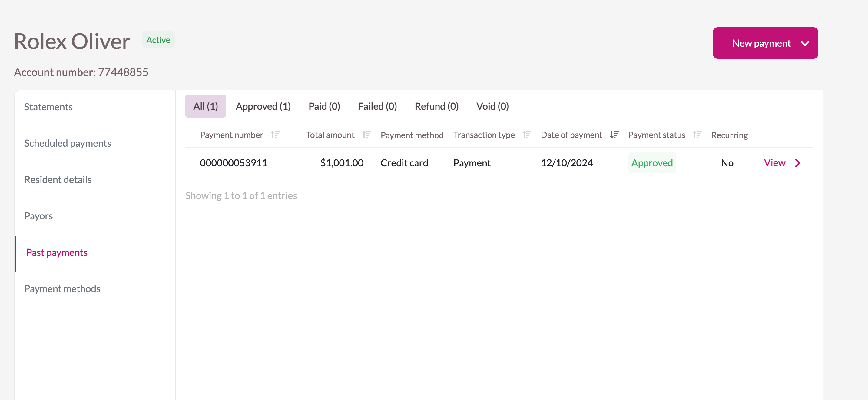Sort by Transaction type icon

tap(527, 135)
